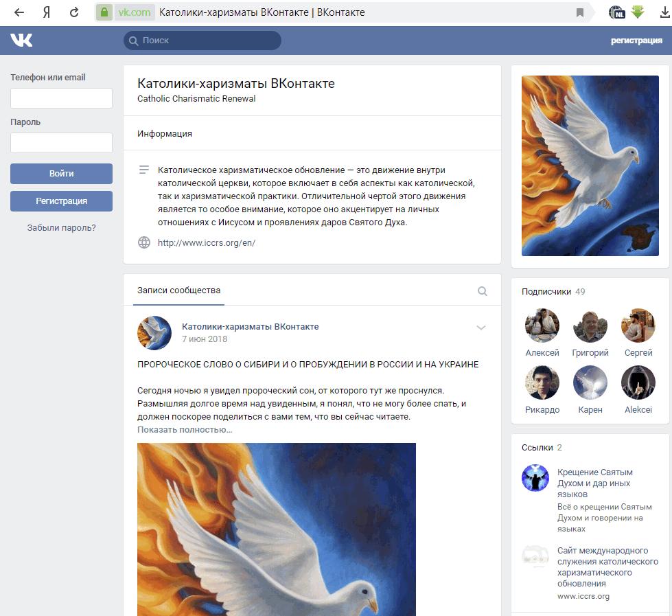672x616 pixels.
Task: Focus the Пароль input field
Action: tap(61, 143)
